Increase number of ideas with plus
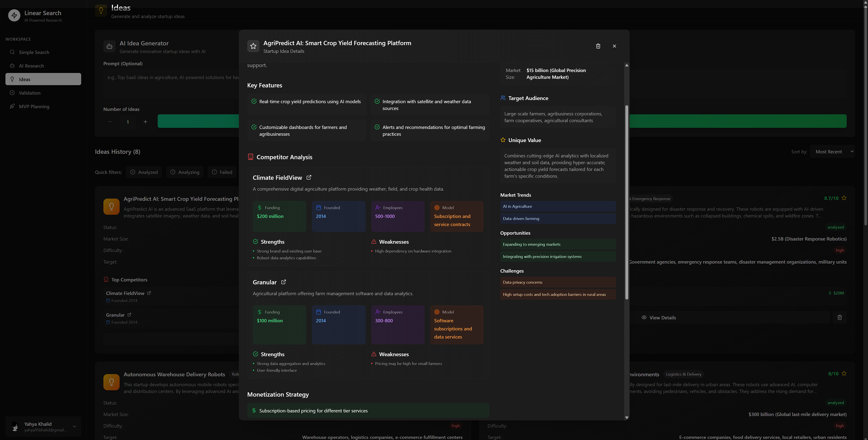The image size is (868, 440). pyautogui.click(x=145, y=122)
